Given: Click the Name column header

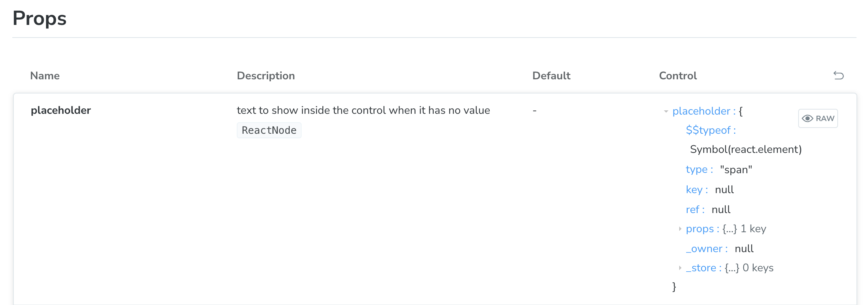Looking at the screenshot, I should pyautogui.click(x=45, y=75).
